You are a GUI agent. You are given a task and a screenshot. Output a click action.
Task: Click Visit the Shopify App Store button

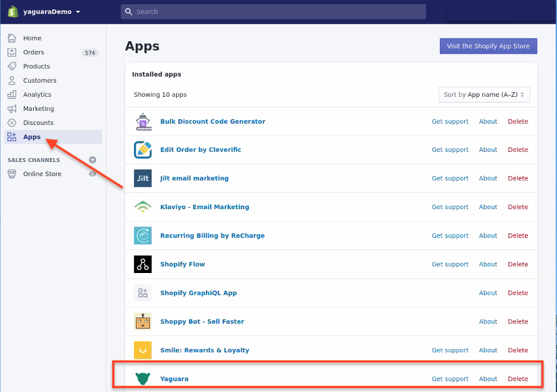[488, 46]
